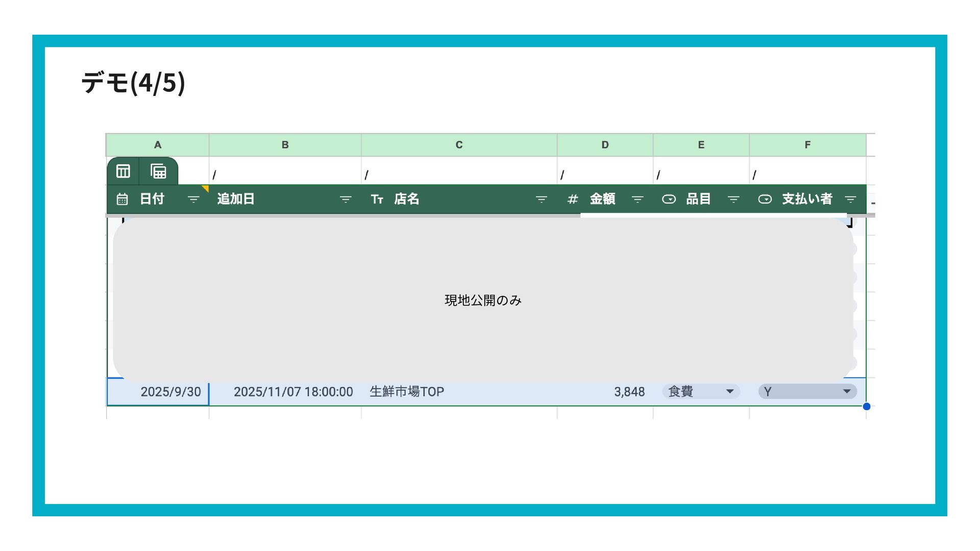Open filter menu for 支払い者 column
The width and height of the screenshot is (980, 551).
tap(850, 199)
